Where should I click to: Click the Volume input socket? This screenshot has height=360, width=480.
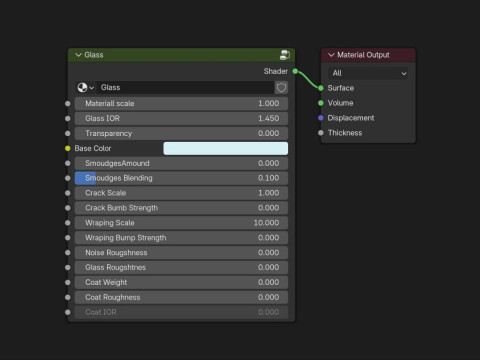pyautogui.click(x=321, y=103)
